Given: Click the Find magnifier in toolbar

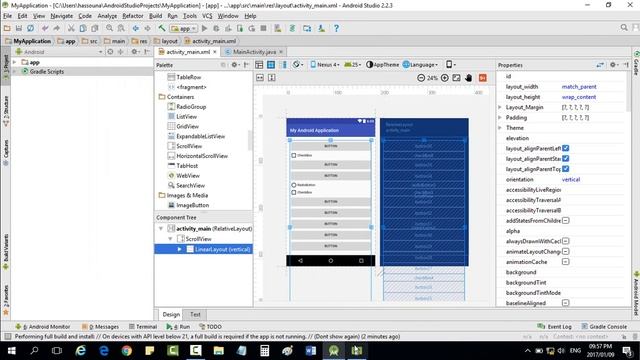Looking at the screenshot, I should click(109, 28).
